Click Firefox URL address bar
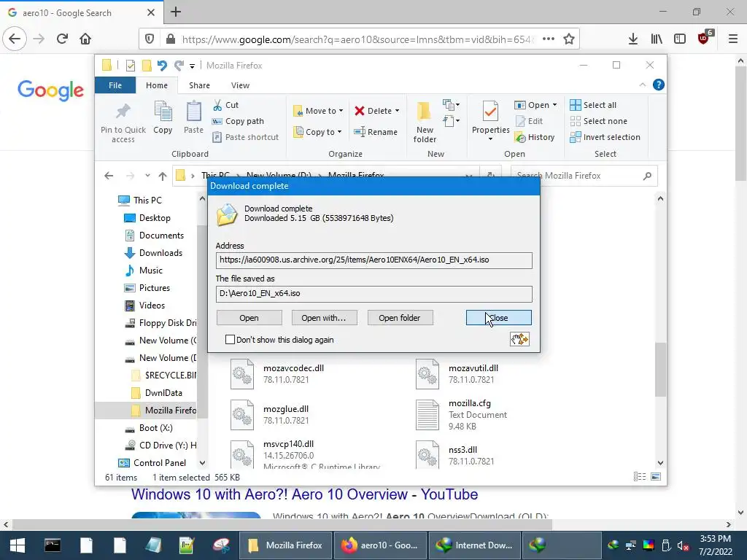 point(359,39)
